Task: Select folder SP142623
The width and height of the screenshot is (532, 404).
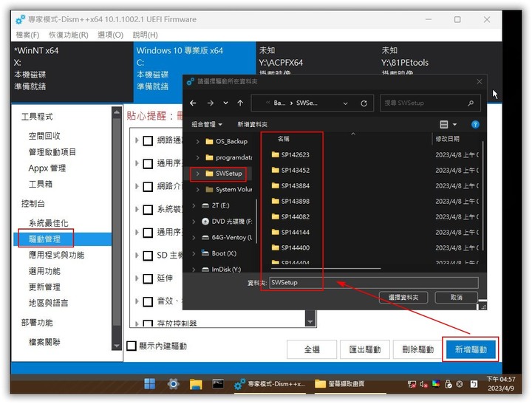Action: click(x=291, y=154)
